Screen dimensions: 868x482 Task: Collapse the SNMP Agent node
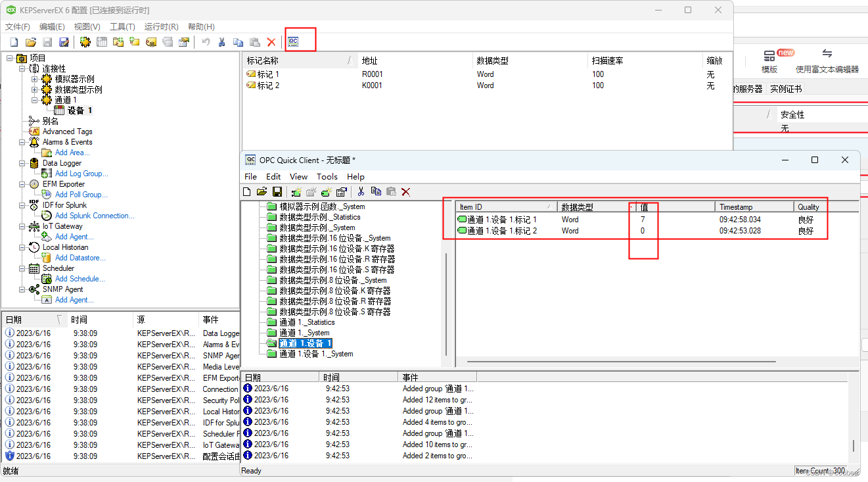pos(22,289)
